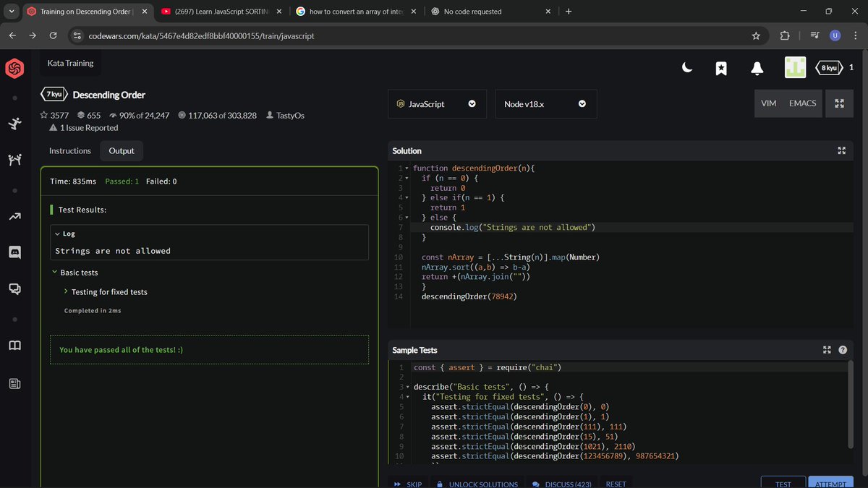Open Discord from the sidebar
This screenshot has height=488, width=868.
14,252
